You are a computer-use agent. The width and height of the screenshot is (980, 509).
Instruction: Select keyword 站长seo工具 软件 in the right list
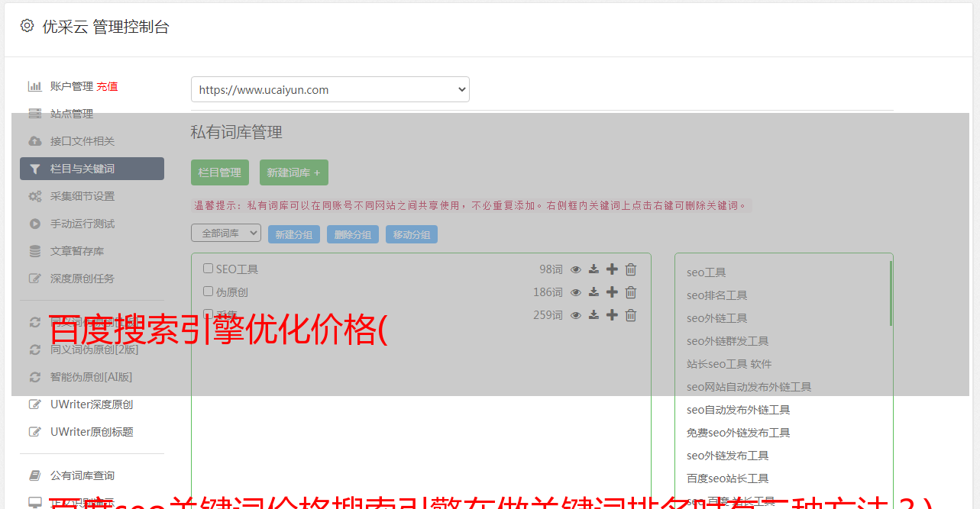(729, 364)
